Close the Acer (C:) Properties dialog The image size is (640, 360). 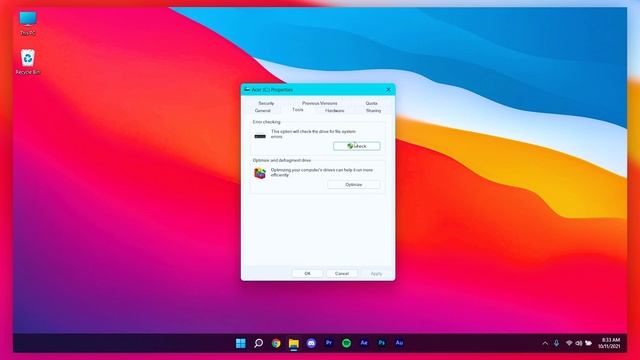tap(388, 89)
